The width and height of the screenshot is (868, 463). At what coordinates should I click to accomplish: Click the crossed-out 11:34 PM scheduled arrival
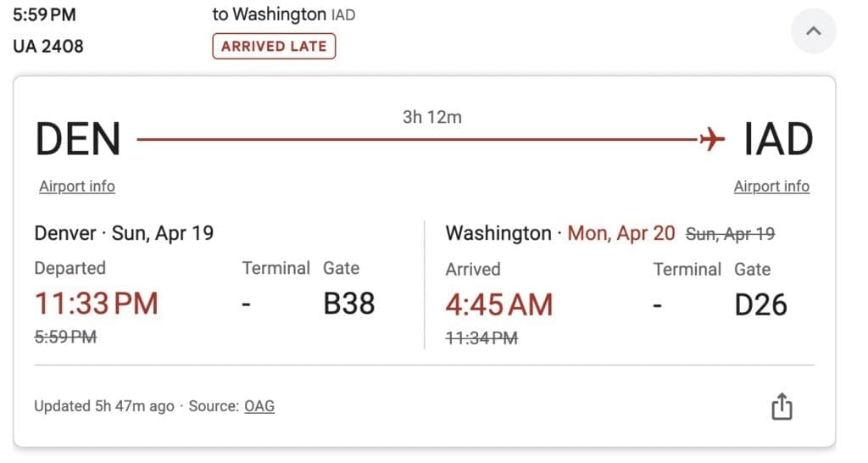click(x=481, y=337)
